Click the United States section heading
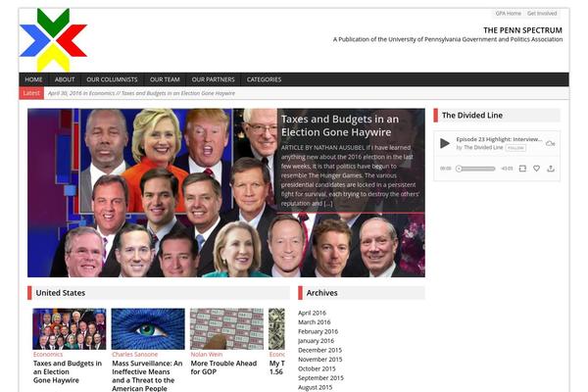This screenshot has height=392, width=588. (x=61, y=293)
